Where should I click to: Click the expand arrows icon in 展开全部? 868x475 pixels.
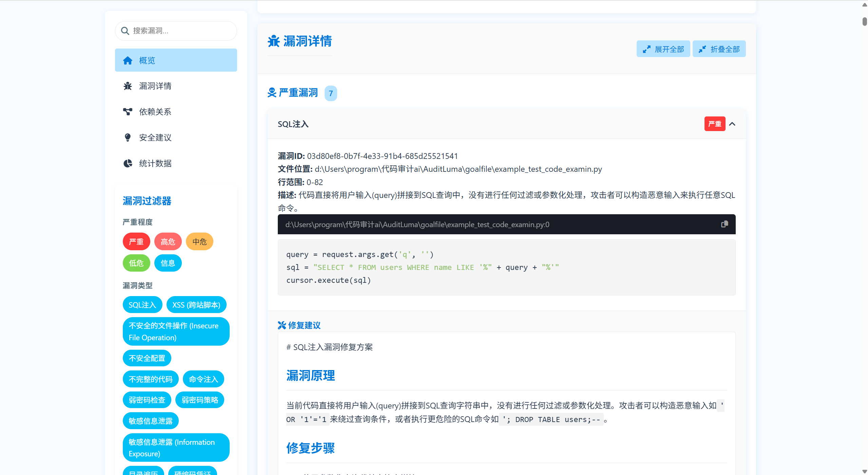(x=647, y=49)
